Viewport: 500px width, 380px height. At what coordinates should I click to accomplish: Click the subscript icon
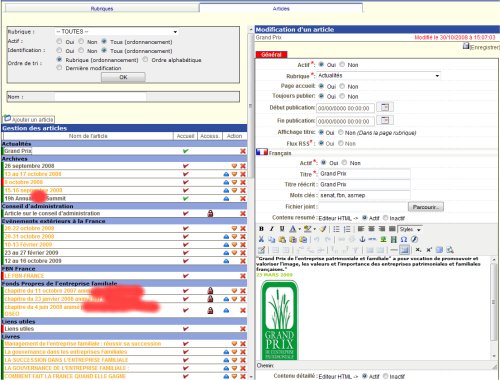coord(418,250)
